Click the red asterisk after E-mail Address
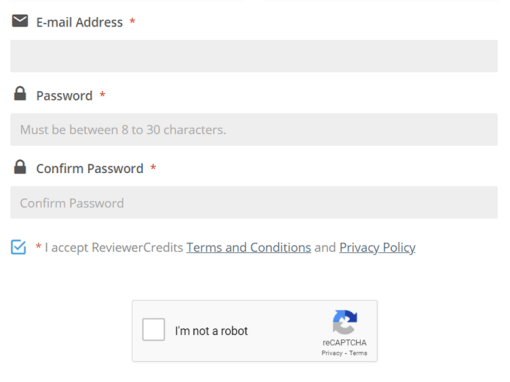This screenshot has height=382, width=510. (x=132, y=21)
